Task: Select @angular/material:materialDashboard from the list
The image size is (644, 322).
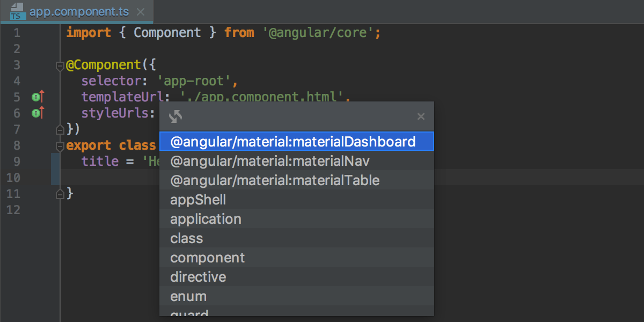Action: pos(293,141)
